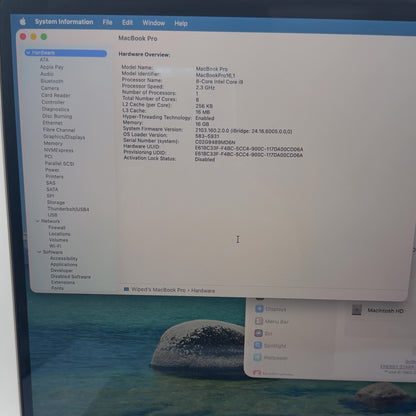Image resolution: width=416 pixels, height=416 pixels.
Task: Select PCI in the sidebar
Action: coord(48,156)
